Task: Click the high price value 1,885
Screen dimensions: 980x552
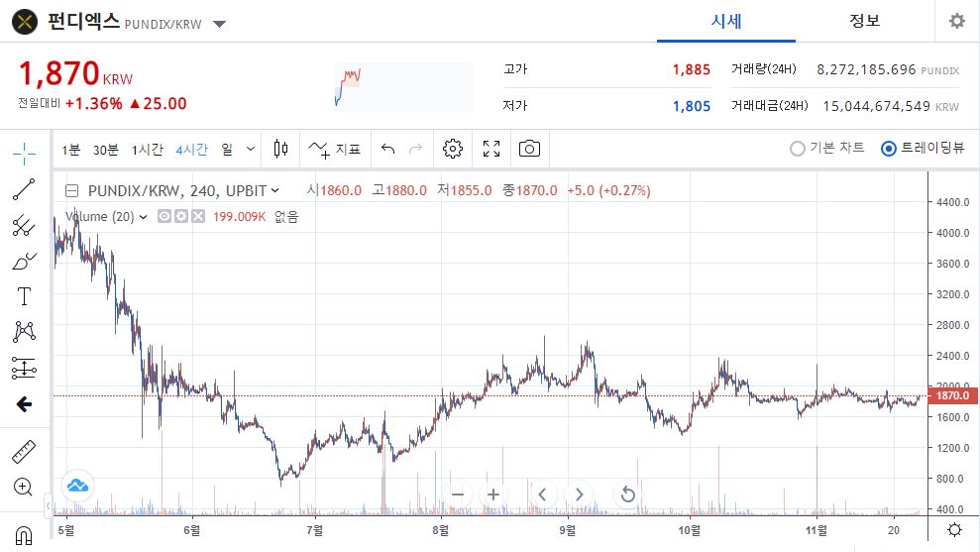Action: (x=692, y=69)
